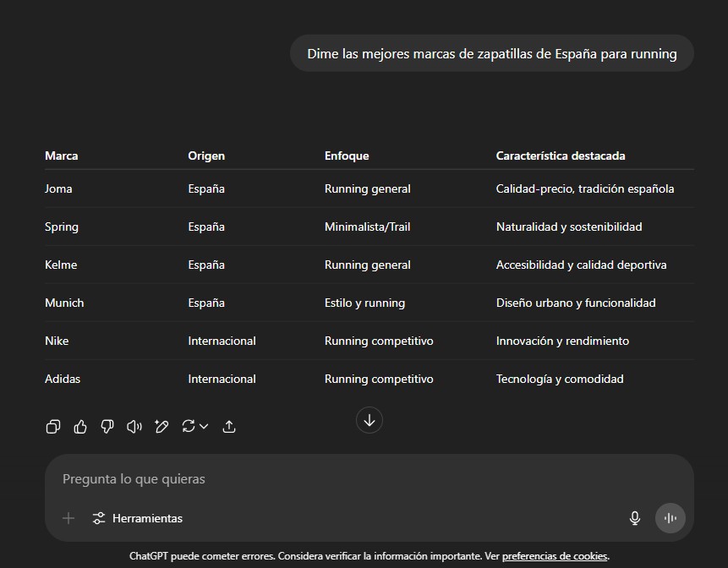
Task: Read the response aloud
Action: coord(134,426)
